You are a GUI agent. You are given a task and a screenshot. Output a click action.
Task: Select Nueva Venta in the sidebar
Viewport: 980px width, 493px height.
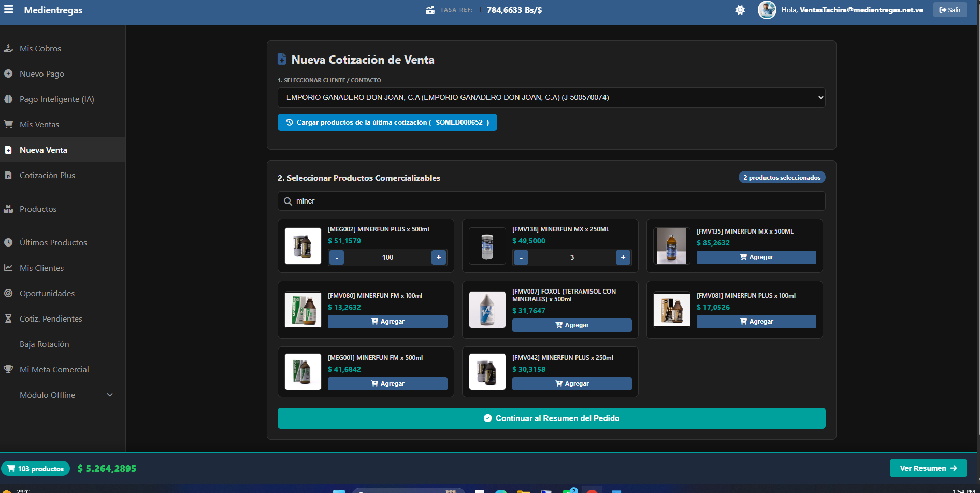(x=63, y=150)
